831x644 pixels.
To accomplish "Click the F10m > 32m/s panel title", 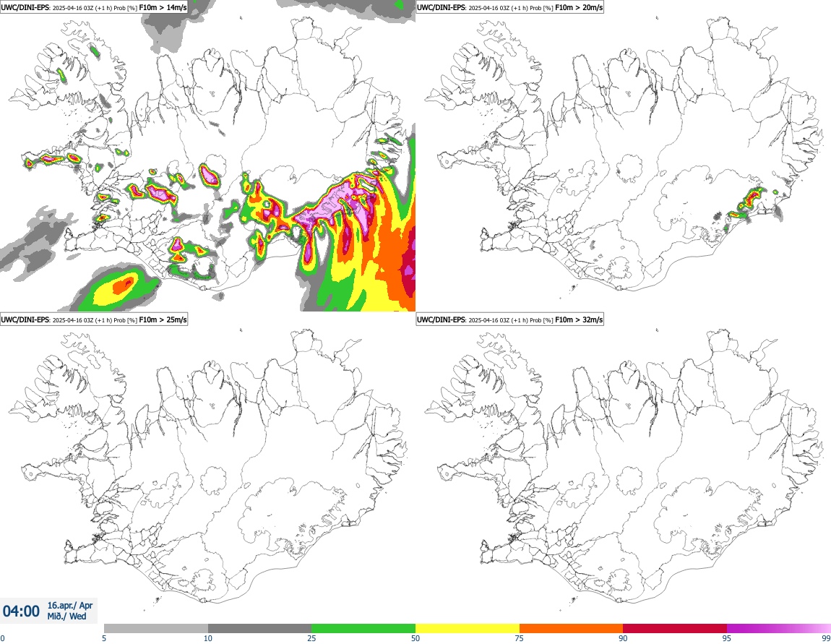I will [x=510, y=319].
